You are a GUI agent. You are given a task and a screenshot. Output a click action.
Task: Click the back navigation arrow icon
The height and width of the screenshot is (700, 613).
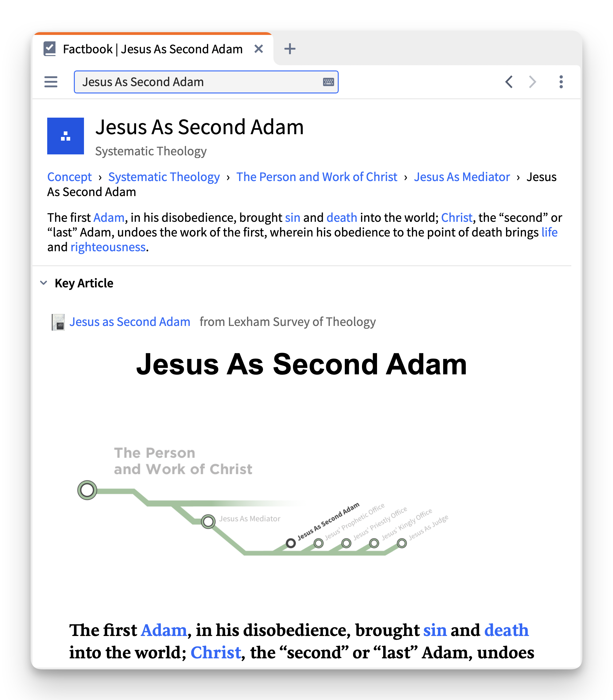(509, 81)
